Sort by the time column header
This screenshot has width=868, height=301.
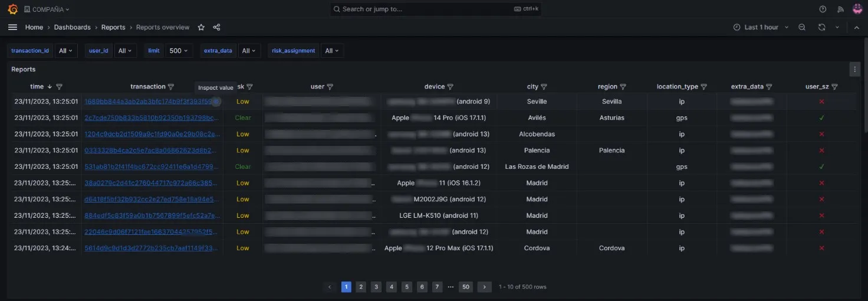click(x=37, y=87)
